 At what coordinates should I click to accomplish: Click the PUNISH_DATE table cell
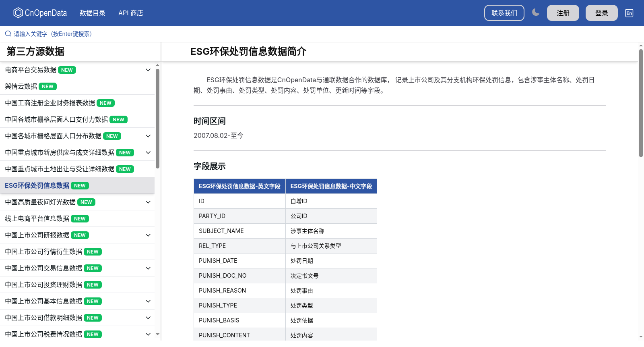(x=239, y=261)
